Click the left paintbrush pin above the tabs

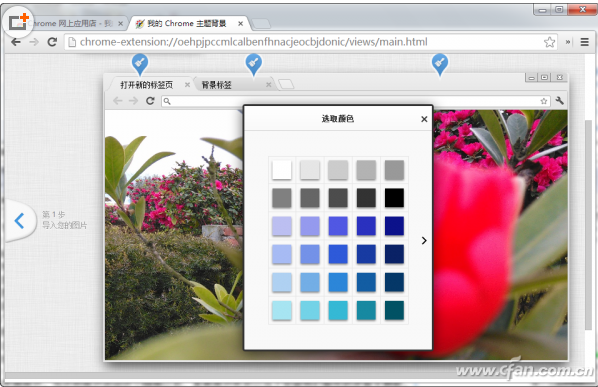point(140,64)
